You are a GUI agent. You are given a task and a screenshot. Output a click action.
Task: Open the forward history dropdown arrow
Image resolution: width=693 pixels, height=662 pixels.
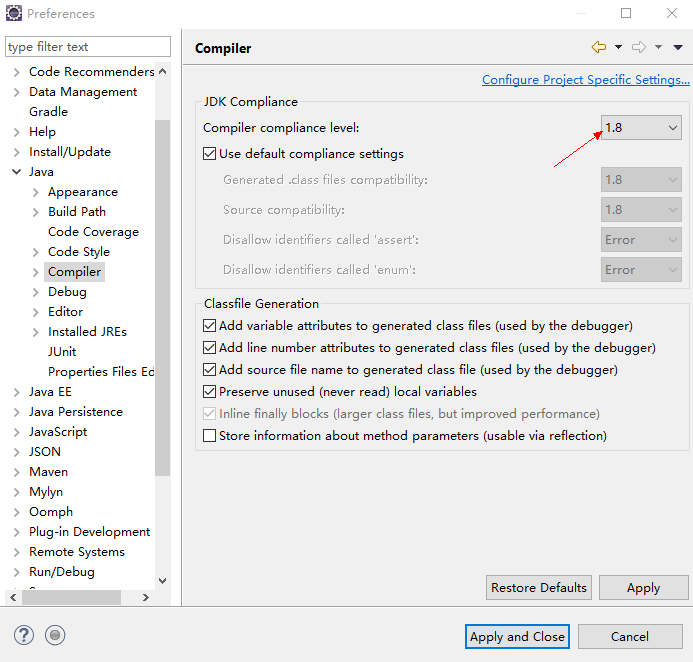coord(658,47)
